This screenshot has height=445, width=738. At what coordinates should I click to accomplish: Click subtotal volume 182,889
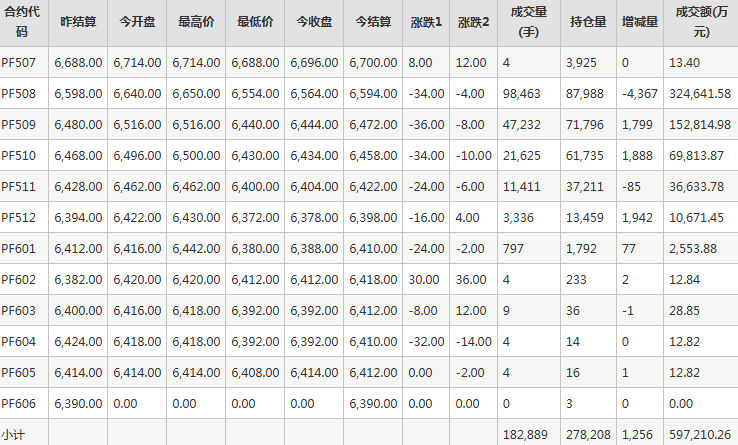(525, 435)
